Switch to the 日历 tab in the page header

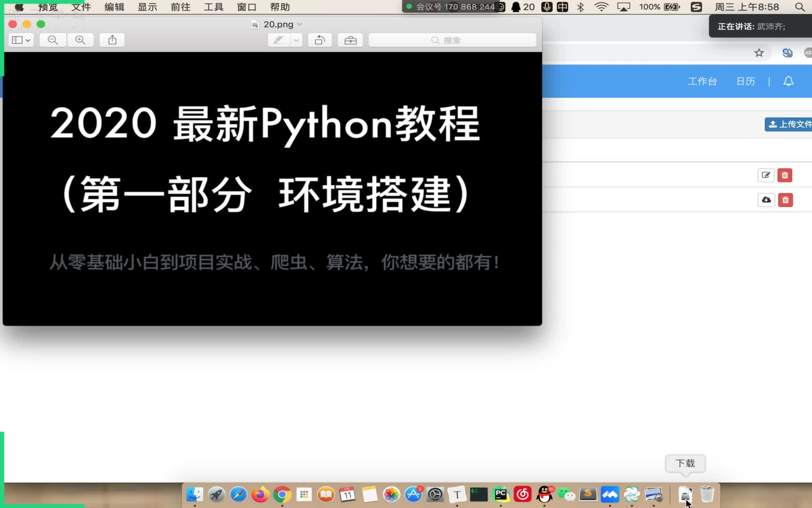tap(745, 81)
